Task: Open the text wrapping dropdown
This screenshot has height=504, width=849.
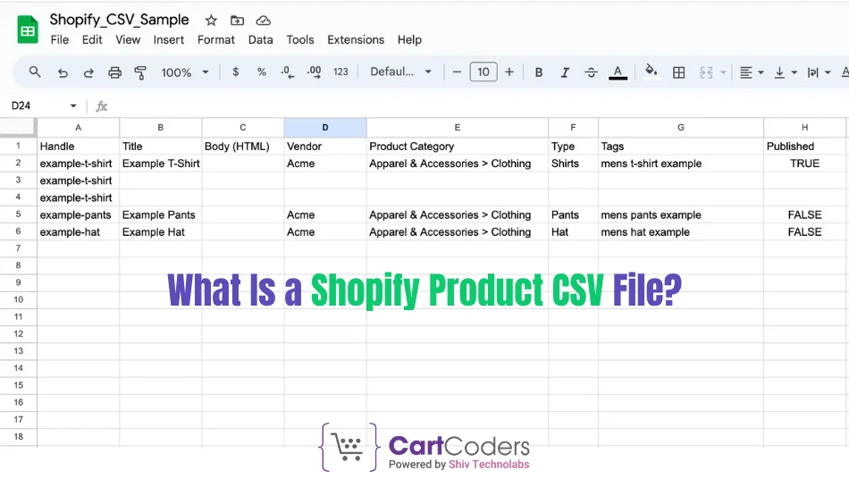Action: [819, 72]
